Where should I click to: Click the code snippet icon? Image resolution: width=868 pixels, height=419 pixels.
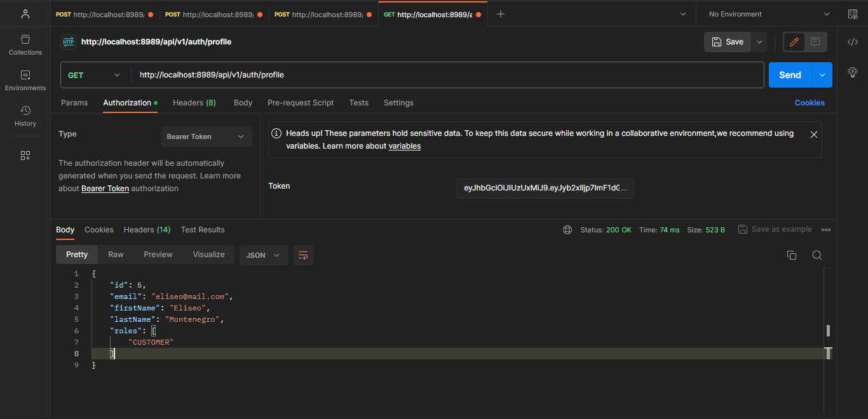853,42
